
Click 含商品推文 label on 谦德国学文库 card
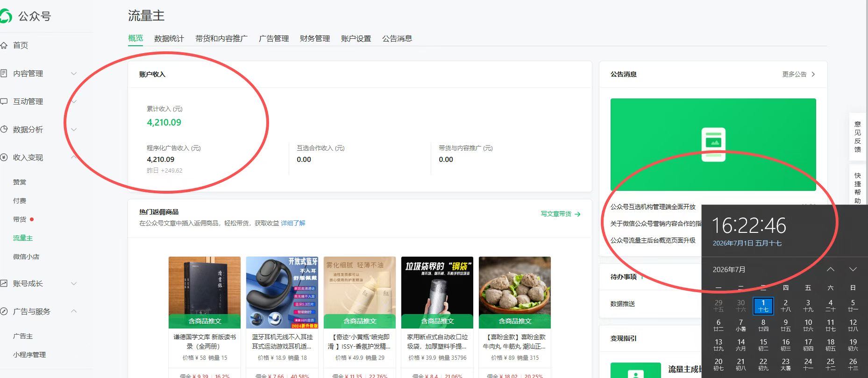[205, 321]
